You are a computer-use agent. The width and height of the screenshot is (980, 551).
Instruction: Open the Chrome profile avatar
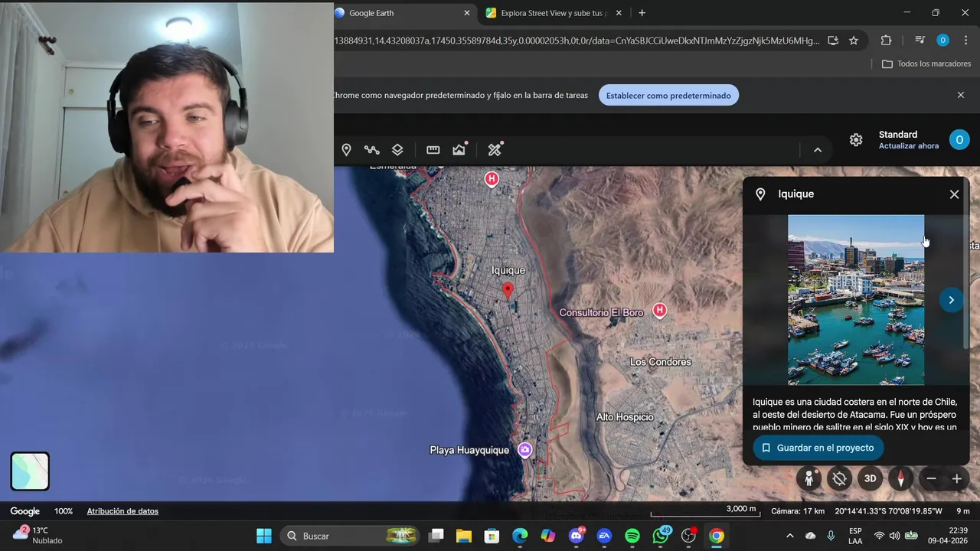942,41
